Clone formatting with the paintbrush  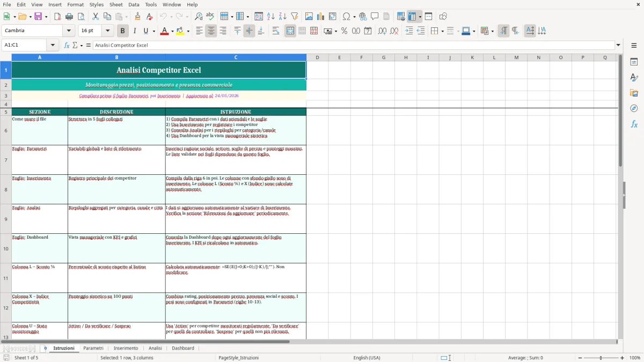[137, 17]
